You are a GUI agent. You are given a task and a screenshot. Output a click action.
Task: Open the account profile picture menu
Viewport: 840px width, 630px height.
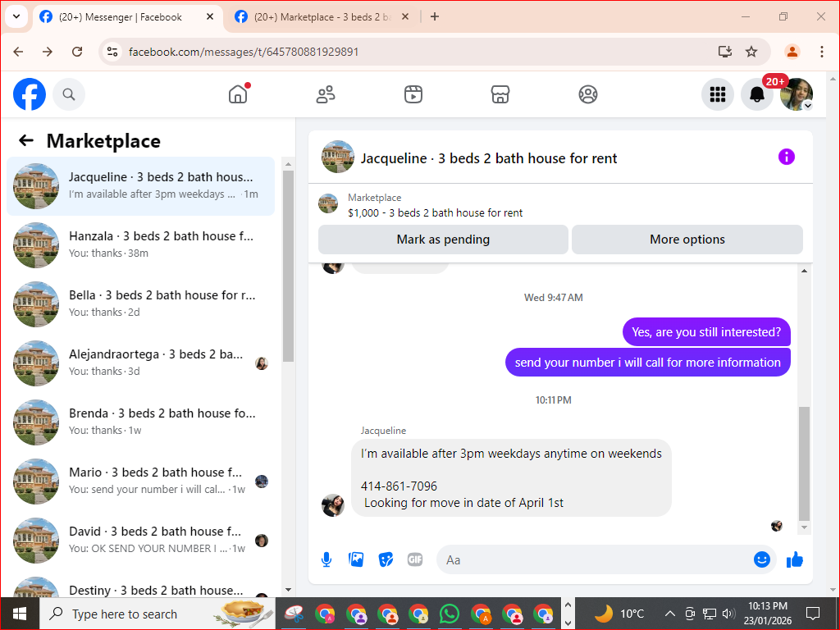click(x=796, y=94)
